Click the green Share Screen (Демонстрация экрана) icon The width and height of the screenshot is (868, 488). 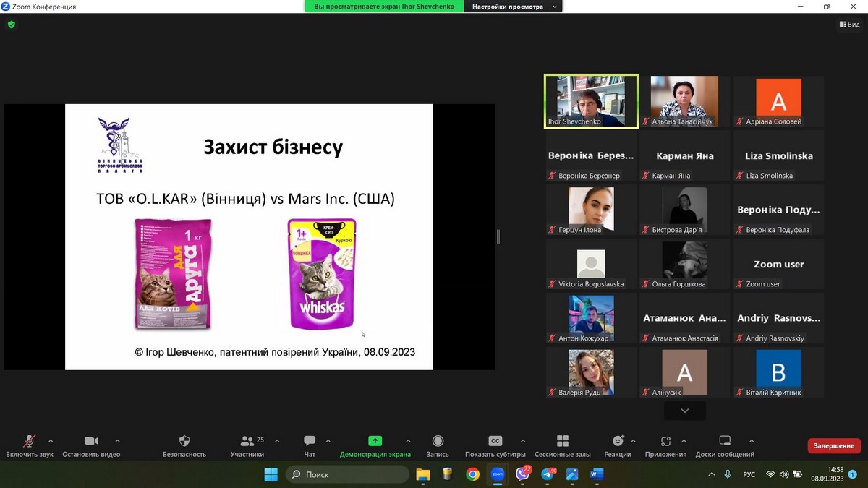[375, 441]
